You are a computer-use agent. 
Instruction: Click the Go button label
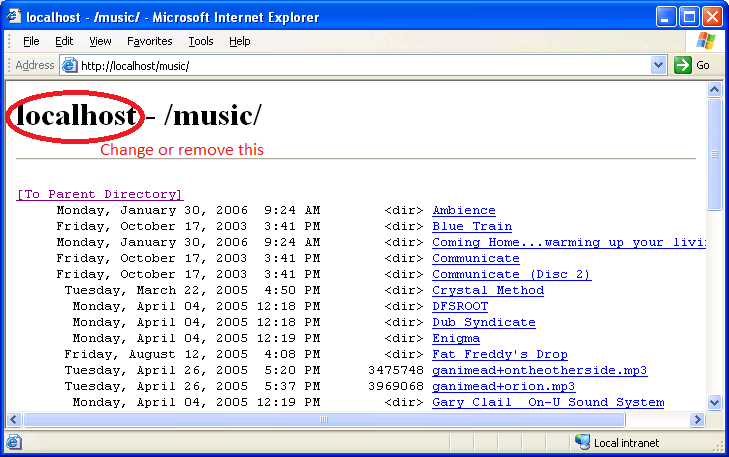702,66
